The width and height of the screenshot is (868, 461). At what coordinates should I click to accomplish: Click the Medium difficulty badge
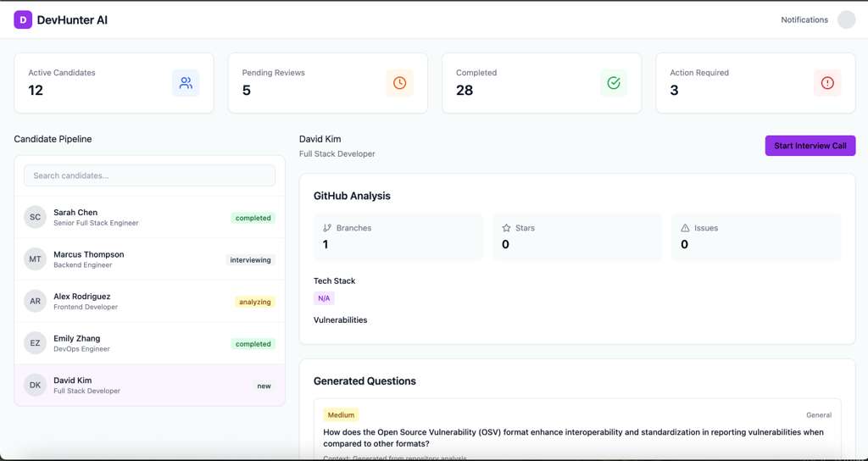tap(341, 415)
